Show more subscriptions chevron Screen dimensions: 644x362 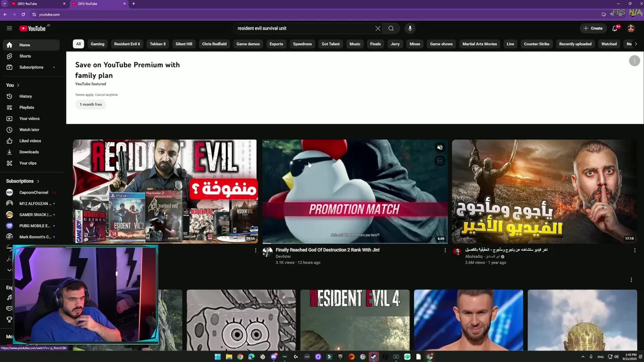click(x=9, y=270)
